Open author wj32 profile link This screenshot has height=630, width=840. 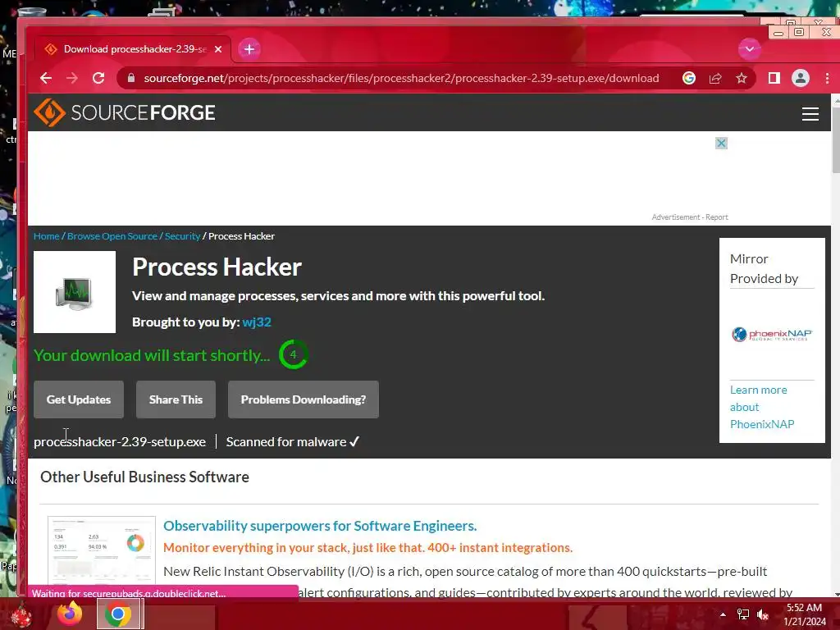[x=257, y=322]
